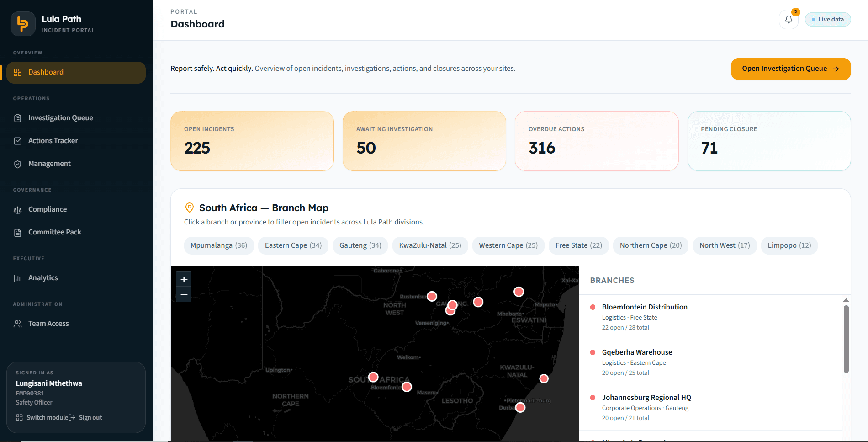Open Team Access sidebar item
Image resolution: width=868 pixels, height=442 pixels.
click(x=76, y=324)
